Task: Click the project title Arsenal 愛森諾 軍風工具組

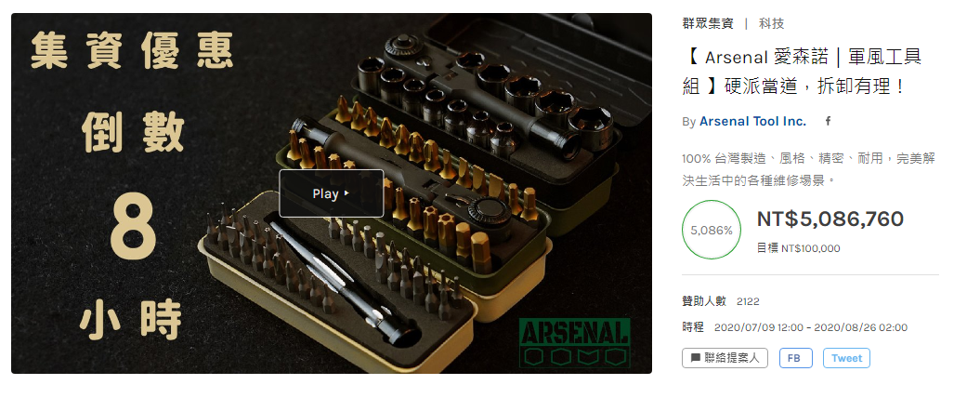Action: tap(803, 72)
